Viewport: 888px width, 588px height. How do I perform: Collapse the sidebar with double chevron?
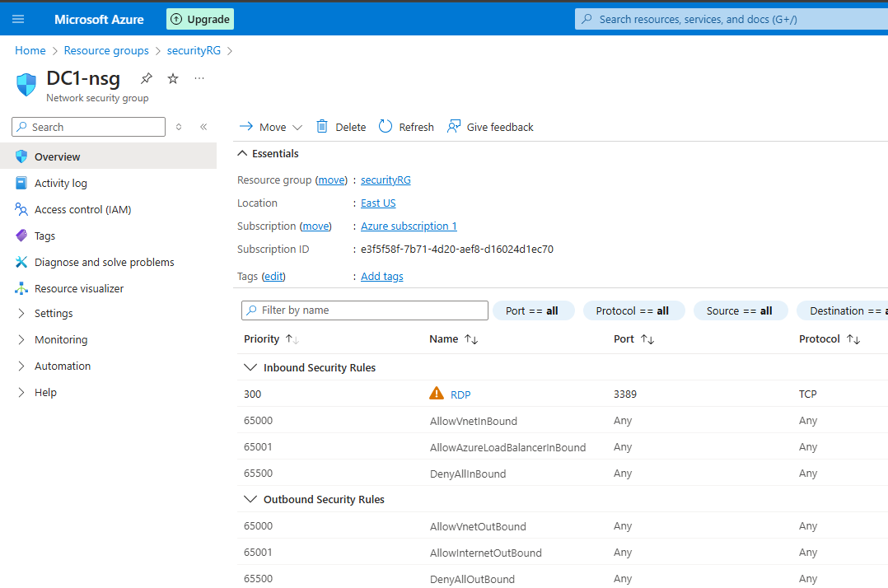(x=204, y=127)
